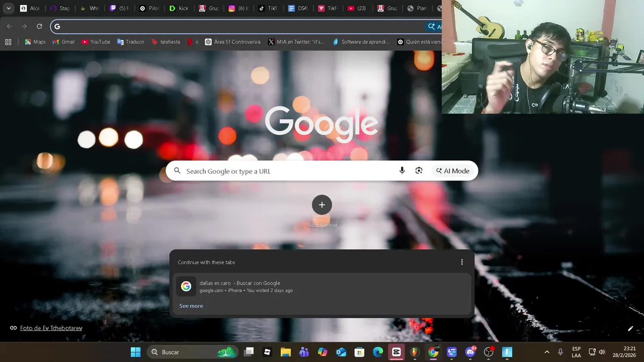Open the MIA en Twitter bookmark
Screen dimensions: 644x362
296,42
